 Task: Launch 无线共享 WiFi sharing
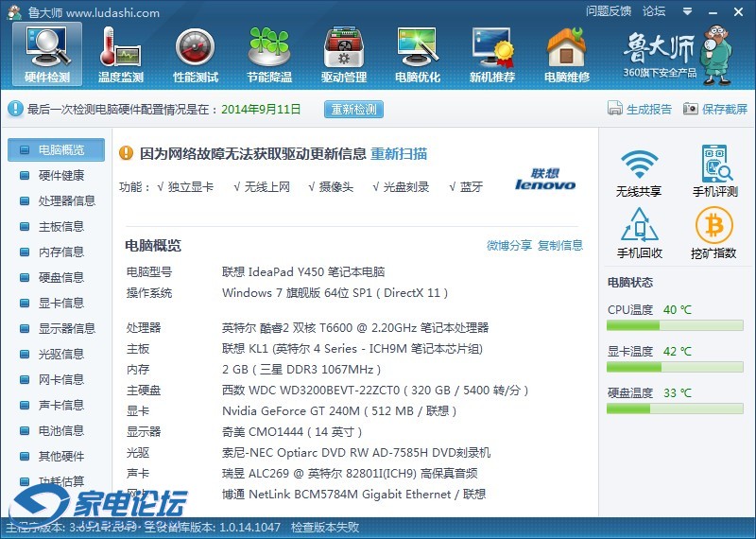click(x=639, y=173)
